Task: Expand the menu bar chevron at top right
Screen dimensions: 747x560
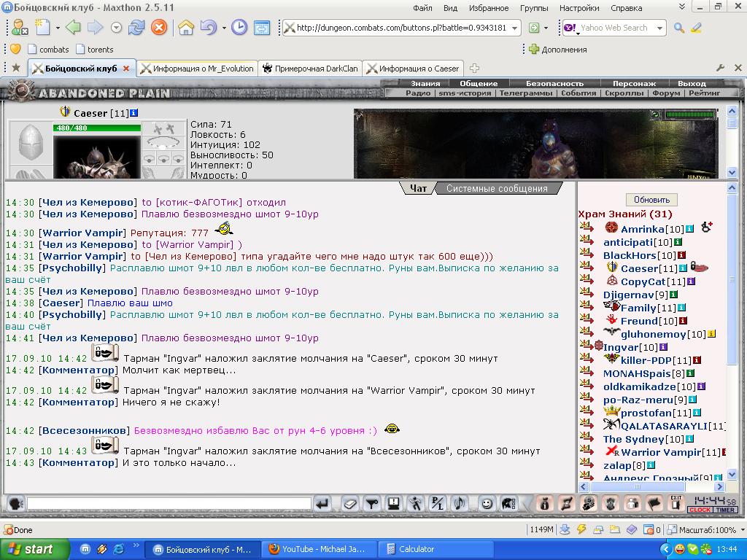Action: (x=682, y=7)
